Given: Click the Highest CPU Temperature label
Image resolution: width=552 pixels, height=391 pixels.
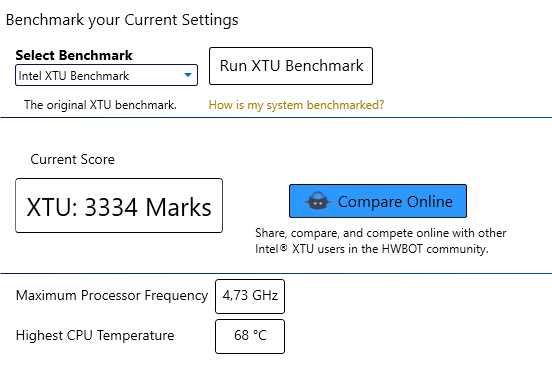Looking at the screenshot, I should tap(95, 335).
